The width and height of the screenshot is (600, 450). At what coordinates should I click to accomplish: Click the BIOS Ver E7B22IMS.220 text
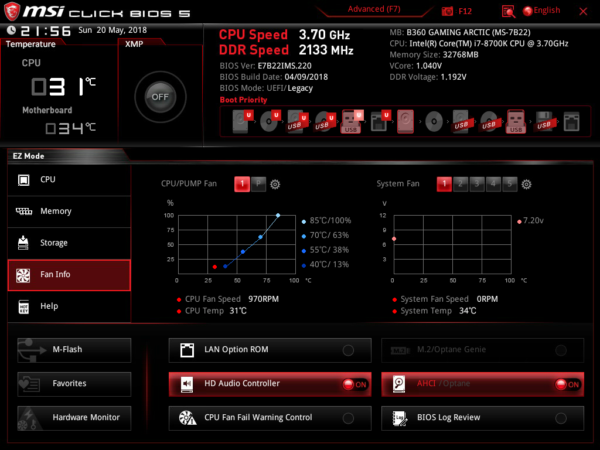pos(266,66)
